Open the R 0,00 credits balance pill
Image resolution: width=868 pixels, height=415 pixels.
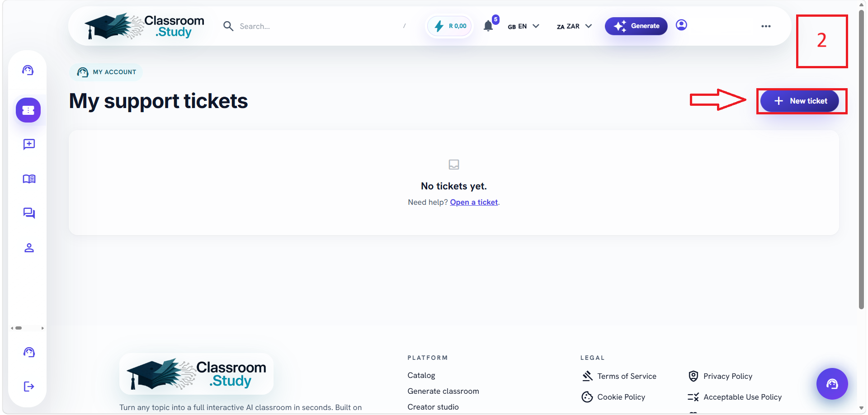click(450, 26)
